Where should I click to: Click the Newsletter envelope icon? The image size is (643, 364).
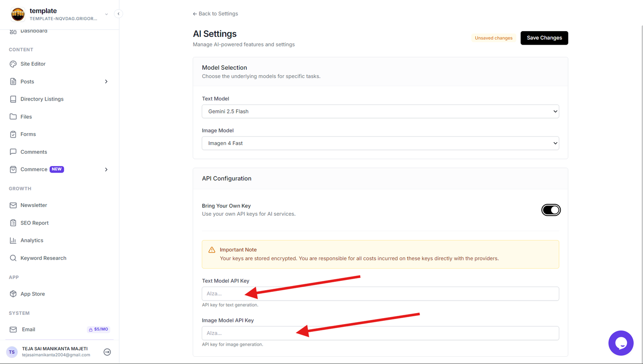click(13, 205)
